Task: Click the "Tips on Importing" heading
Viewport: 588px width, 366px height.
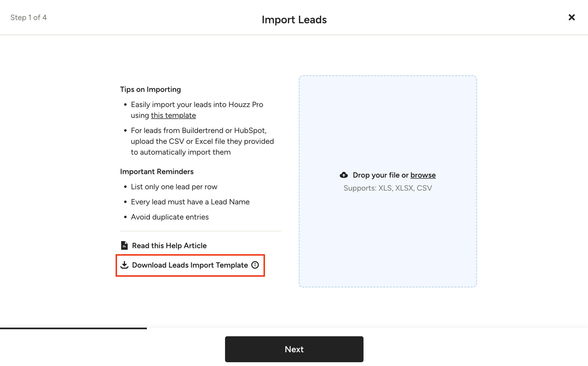Action: click(x=150, y=89)
